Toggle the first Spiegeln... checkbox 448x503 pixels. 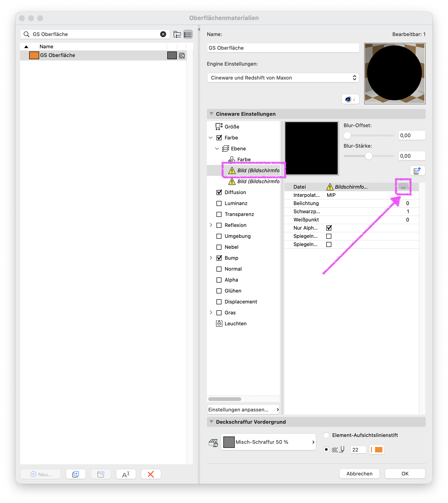329,236
